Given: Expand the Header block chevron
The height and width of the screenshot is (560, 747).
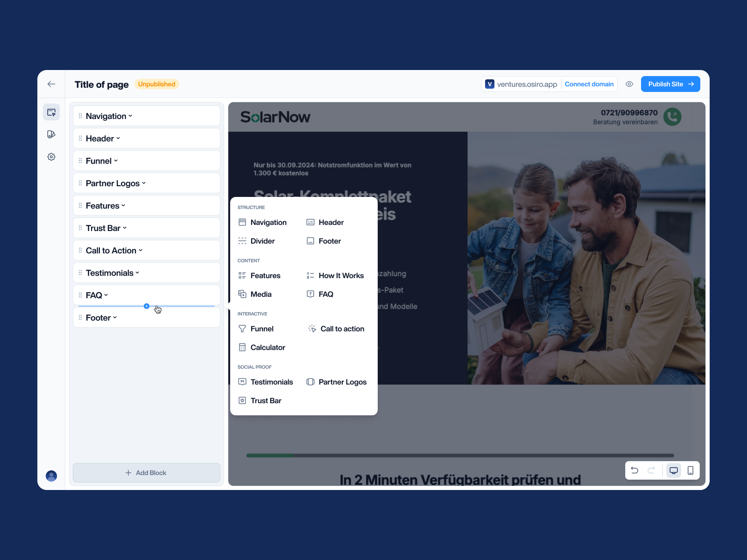Looking at the screenshot, I should [x=118, y=138].
